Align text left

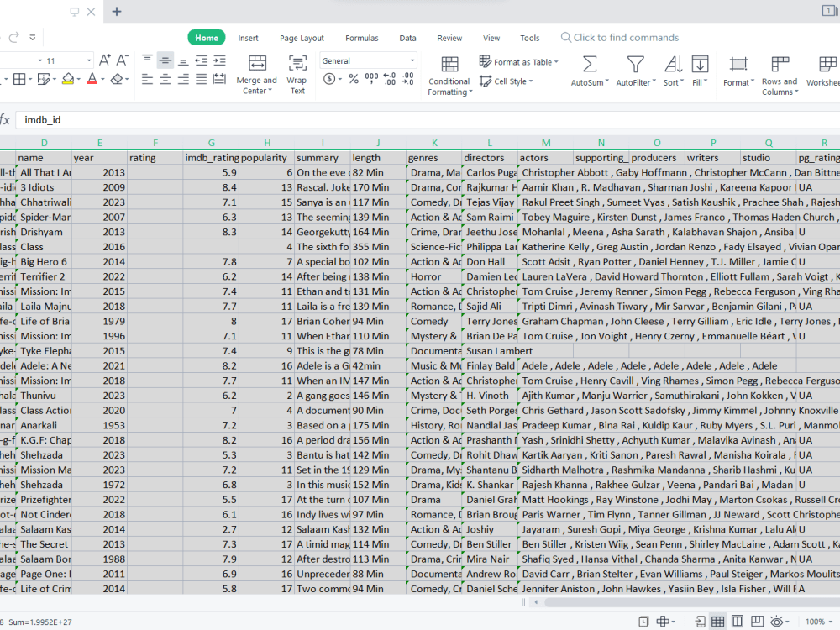coord(147,79)
